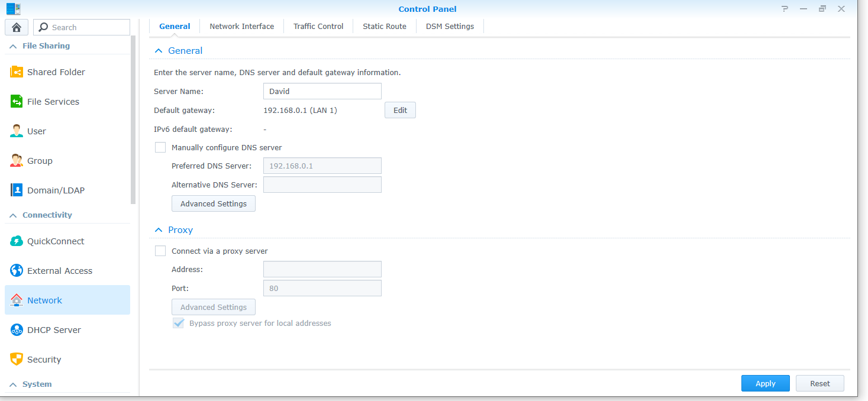The height and width of the screenshot is (401, 868).
Task: Switch to the General tab
Action: click(x=175, y=26)
